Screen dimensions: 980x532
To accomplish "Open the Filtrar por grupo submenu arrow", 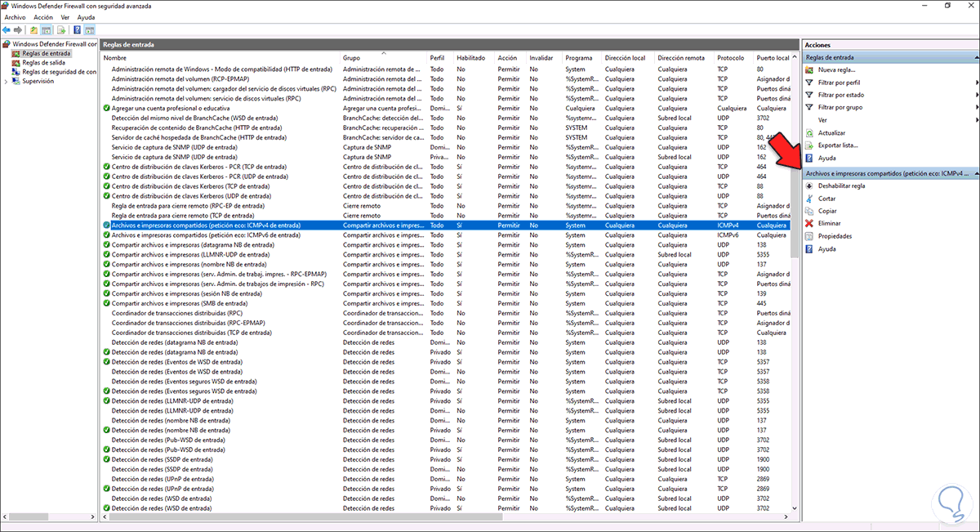I will pyautogui.click(x=977, y=107).
